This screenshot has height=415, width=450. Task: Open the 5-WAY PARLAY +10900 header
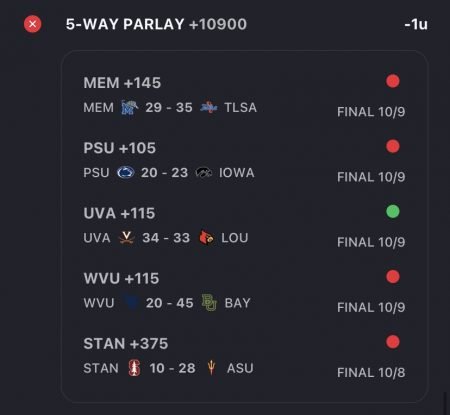156,24
